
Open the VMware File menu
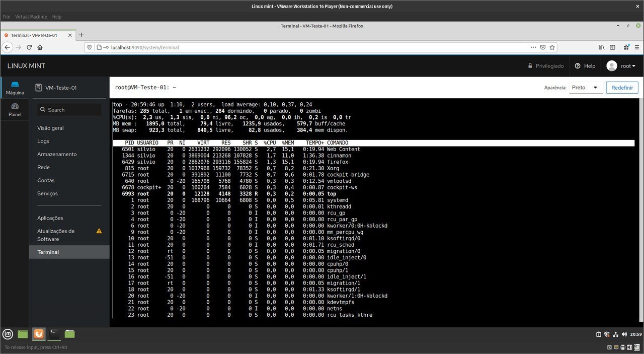pyautogui.click(x=7, y=17)
